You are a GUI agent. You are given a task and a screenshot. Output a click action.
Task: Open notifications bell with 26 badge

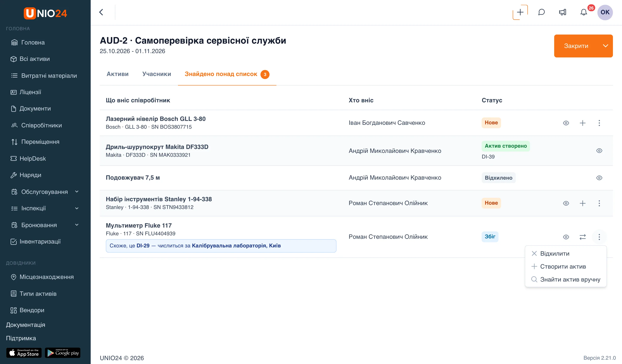pos(584,12)
